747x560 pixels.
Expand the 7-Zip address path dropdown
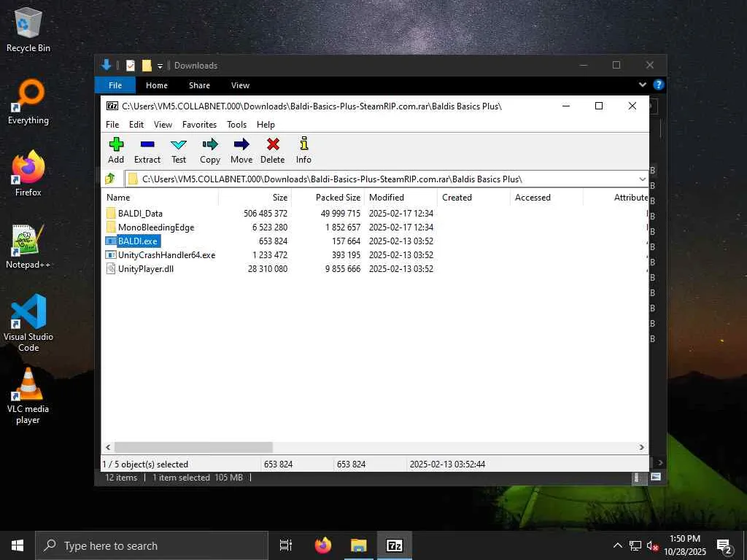[x=642, y=179]
